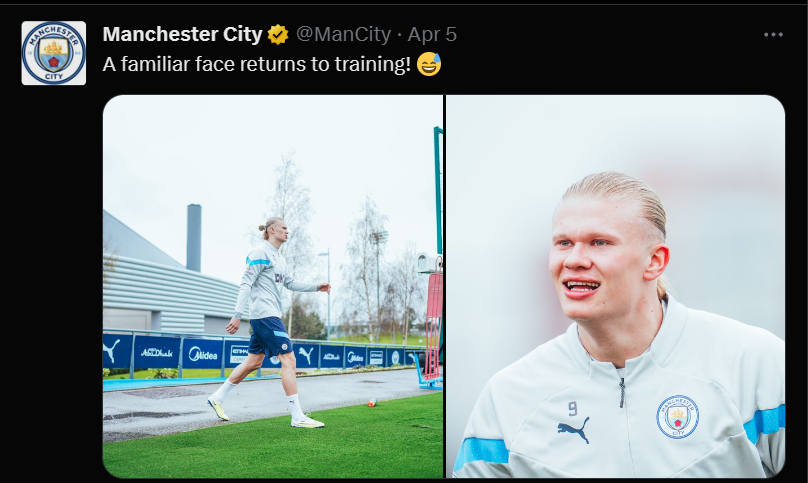Screen dimensions: 808x483
Task: Click the sweat-smile emoji in the tweet
Action: pyautogui.click(x=428, y=64)
